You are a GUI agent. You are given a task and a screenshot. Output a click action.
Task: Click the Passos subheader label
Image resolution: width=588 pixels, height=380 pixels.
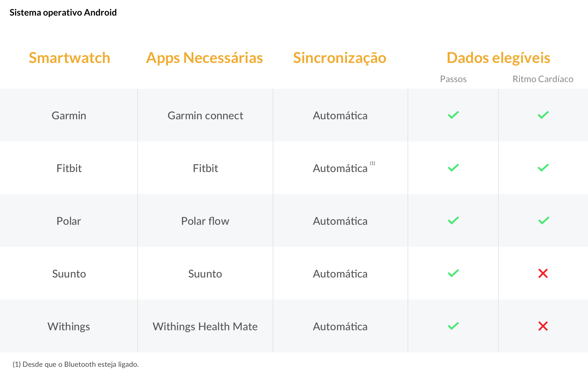click(x=453, y=79)
